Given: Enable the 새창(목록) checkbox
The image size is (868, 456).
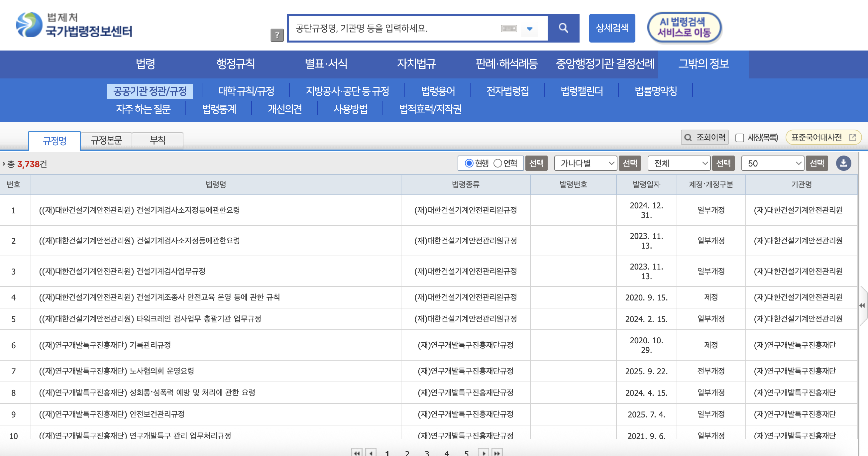Looking at the screenshot, I should pos(740,138).
